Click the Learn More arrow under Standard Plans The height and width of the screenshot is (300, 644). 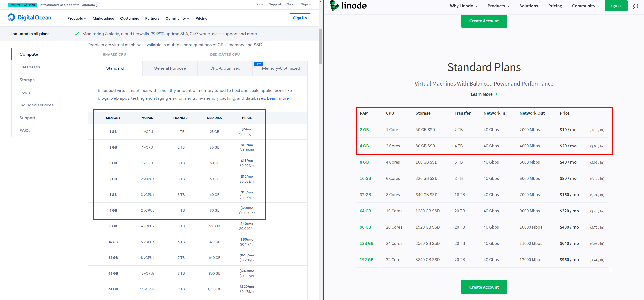(x=497, y=94)
